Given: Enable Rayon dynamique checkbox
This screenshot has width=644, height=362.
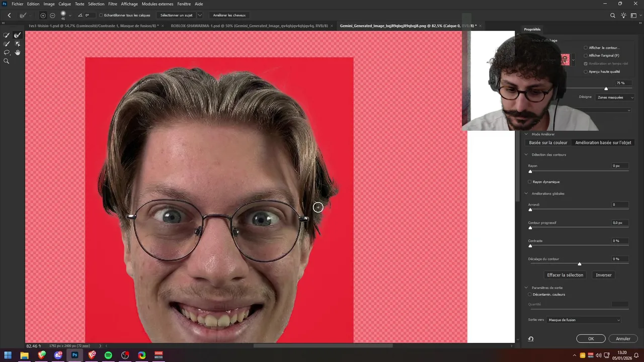Looking at the screenshot, I should point(530,182).
